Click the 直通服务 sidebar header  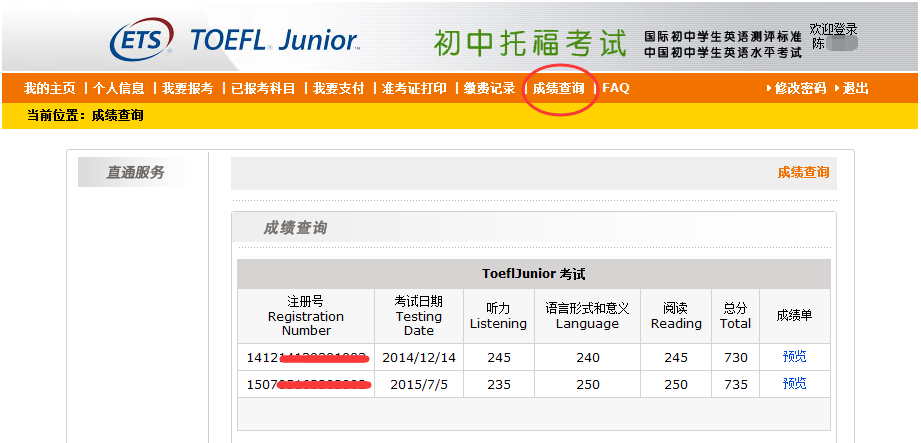click(x=136, y=173)
